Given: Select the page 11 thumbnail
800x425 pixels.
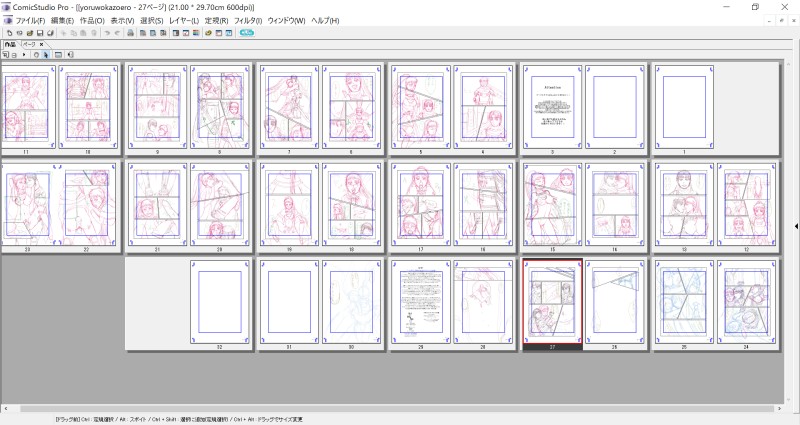Looking at the screenshot, I should click(27, 107).
